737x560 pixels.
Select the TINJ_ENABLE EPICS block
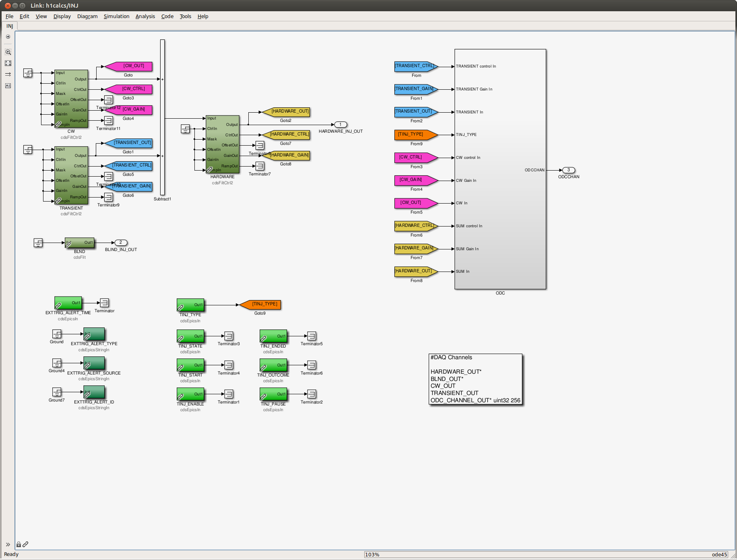point(190,394)
